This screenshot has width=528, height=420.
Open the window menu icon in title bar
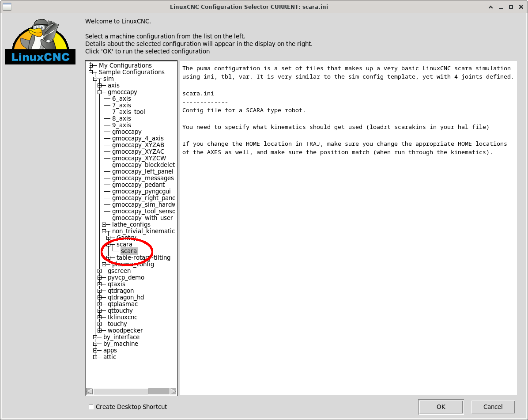pos(7,7)
